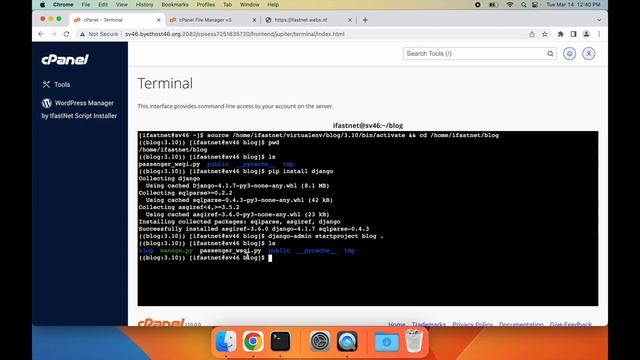Screen dimensions: 640x360
Task: Open the Bookmarks menu
Action: pos(175,4)
